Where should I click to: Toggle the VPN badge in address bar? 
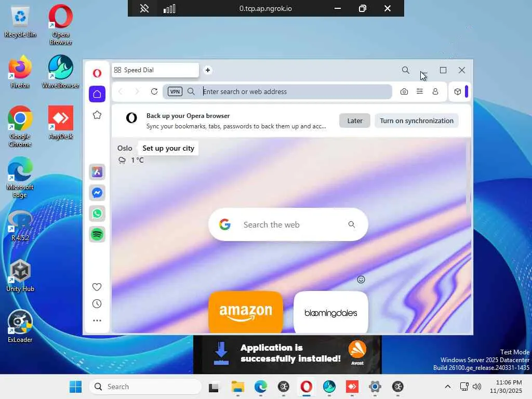(175, 91)
